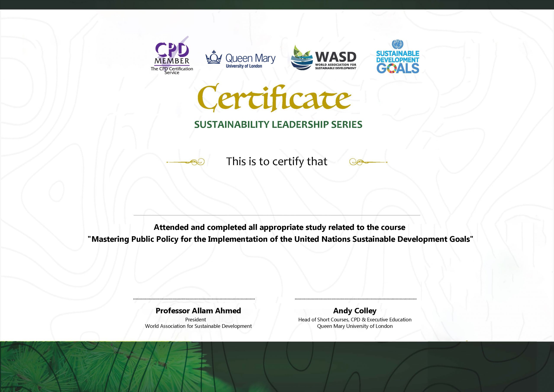Click the blank recipient name line
Image resolution: width=554 pixels, height=392 pixels.
click(x=277, y=215)
